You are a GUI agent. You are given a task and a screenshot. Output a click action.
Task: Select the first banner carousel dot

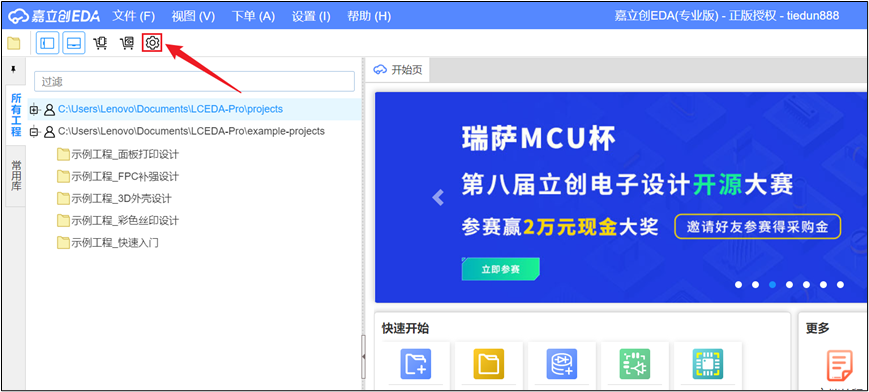click(x=738, y=284)
